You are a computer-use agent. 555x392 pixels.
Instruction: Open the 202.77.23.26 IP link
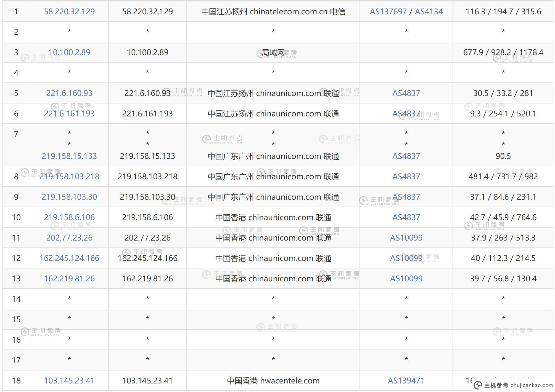coord(69,238)
